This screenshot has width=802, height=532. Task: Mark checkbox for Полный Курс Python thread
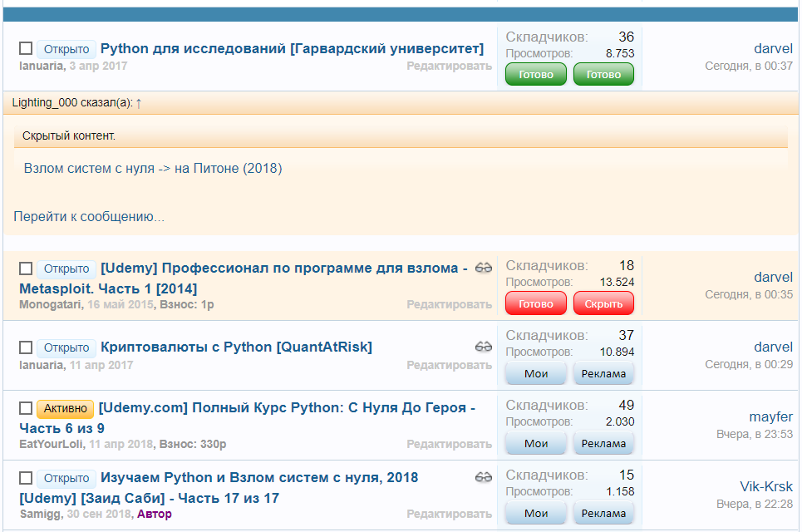tap(26, 408)
